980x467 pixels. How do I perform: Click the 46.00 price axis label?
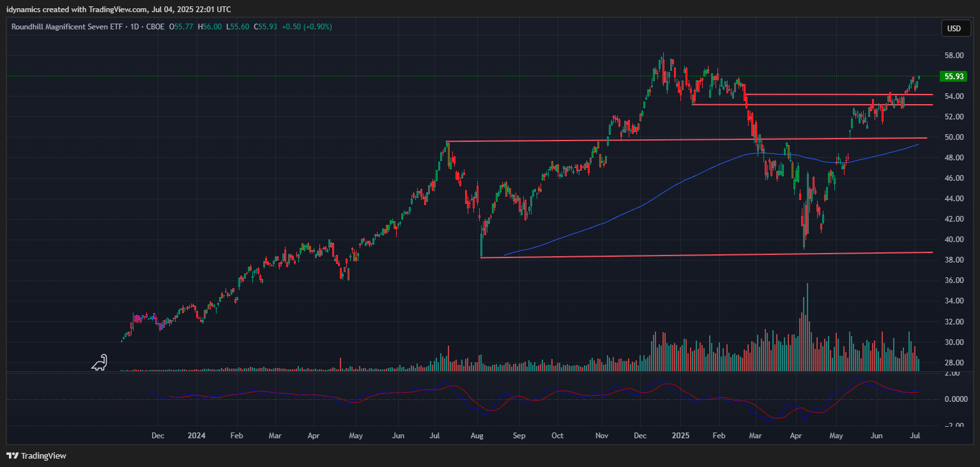pos(954,178)
